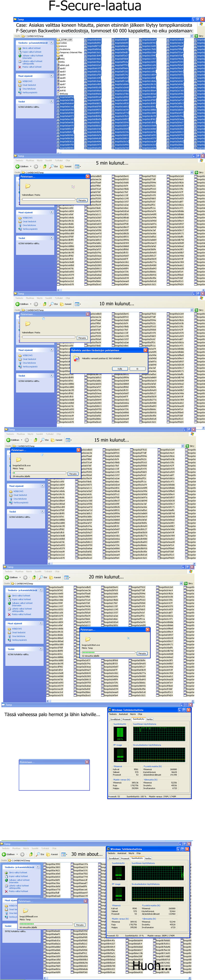Select the admin.pub file
This screenshot has height=980, width=205.
pos(63,65)
